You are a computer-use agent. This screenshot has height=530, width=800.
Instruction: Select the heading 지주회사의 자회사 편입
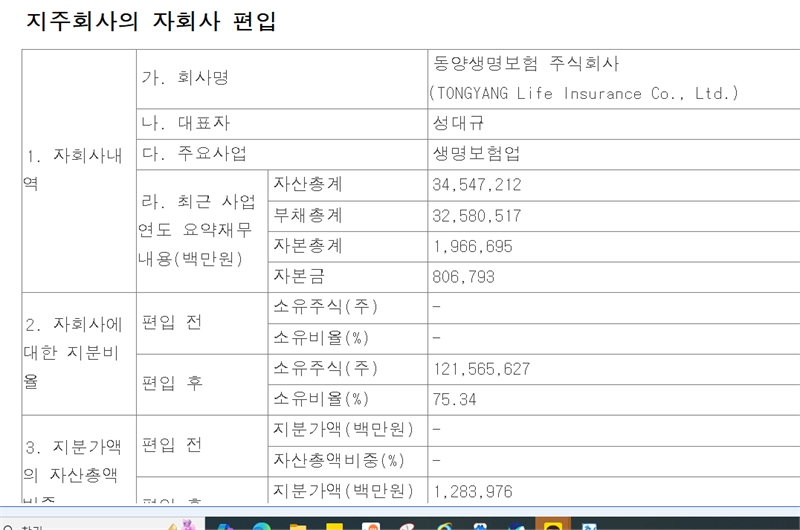pos(151,21)
